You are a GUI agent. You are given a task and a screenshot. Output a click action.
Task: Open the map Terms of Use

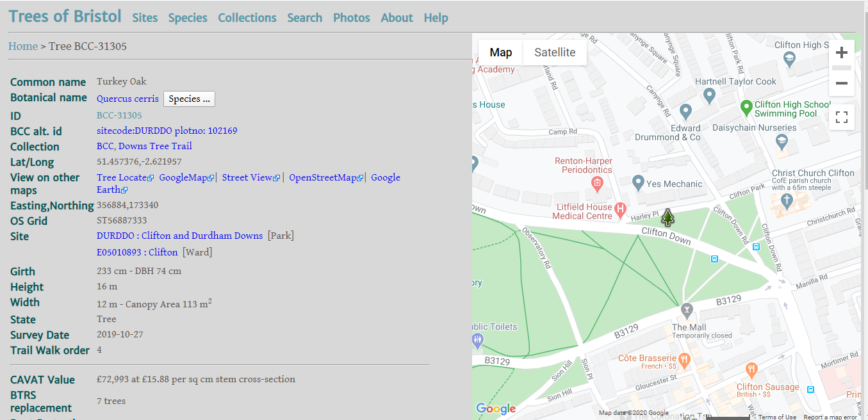pyautogui.click(x=778, y=417)
